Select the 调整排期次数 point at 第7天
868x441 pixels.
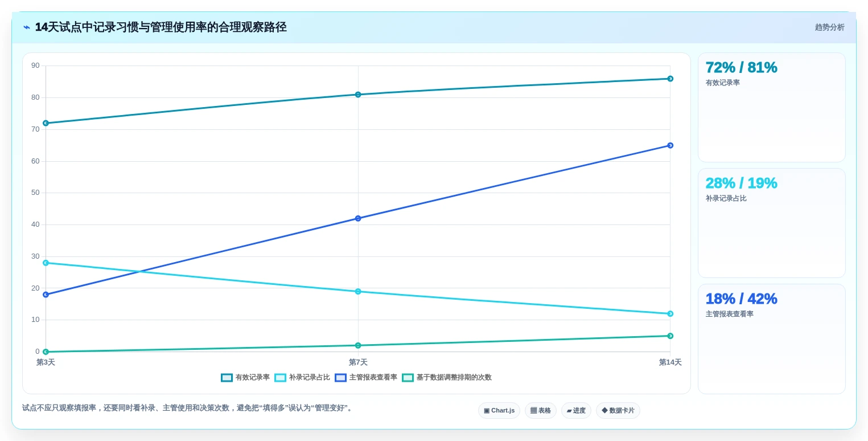pos(358,345)
